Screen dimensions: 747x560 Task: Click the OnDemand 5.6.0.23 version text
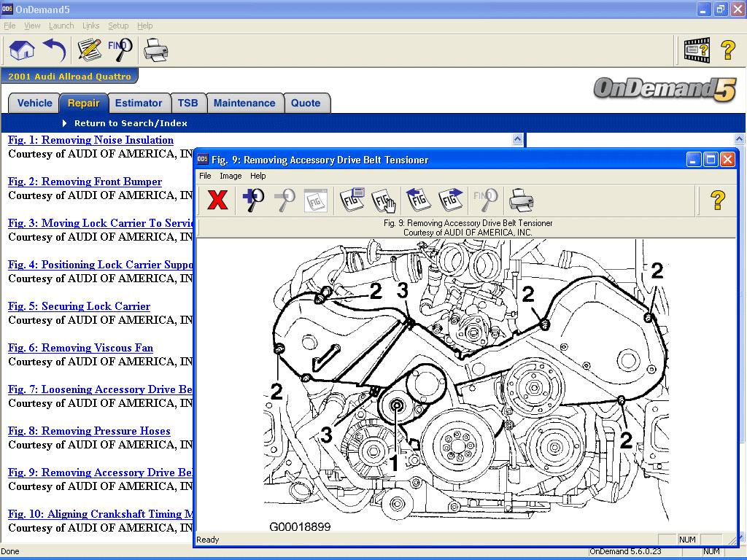coord(625,551)
